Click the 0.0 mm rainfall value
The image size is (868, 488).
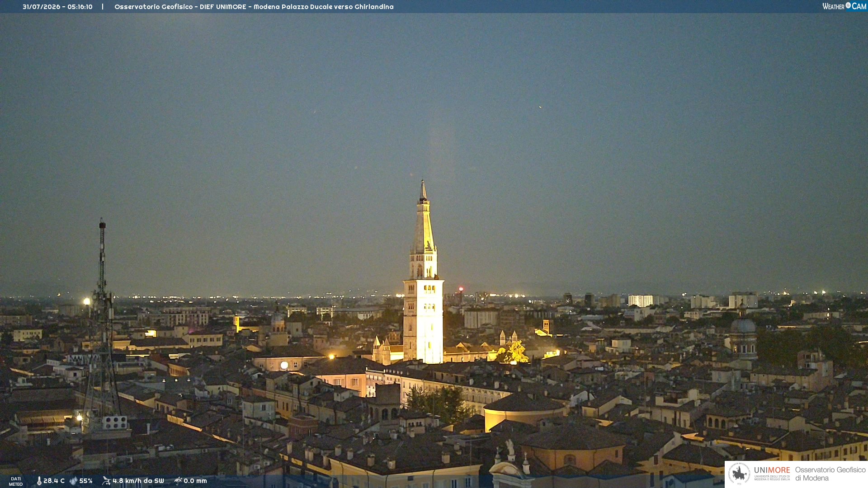pyautogui.click(x=195, y=481)
